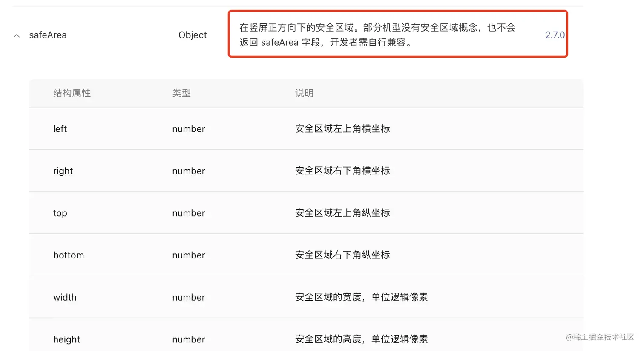The width and height of the screenshot is (644, 351).
Task: Select the right property cell
Action: 63,171
